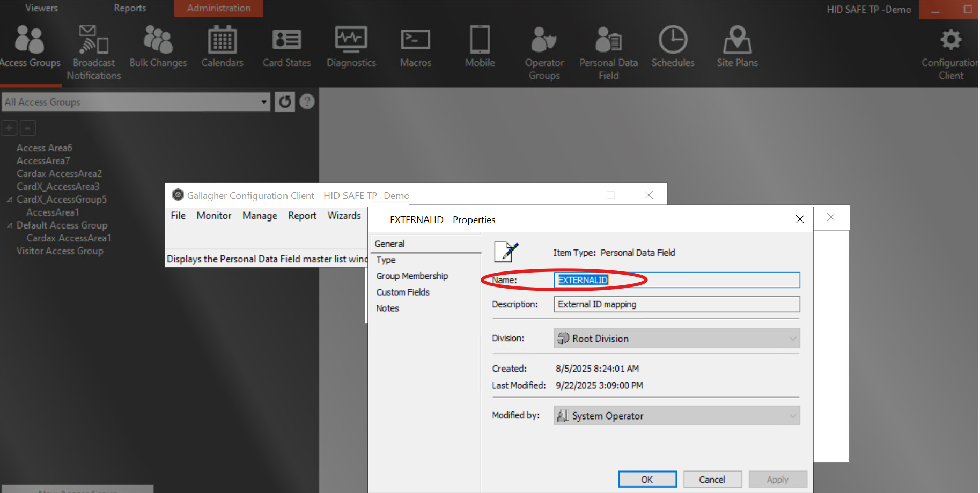Screen dimensions: 980x493
Task: Click the help question mark icon
Action: 307,101
